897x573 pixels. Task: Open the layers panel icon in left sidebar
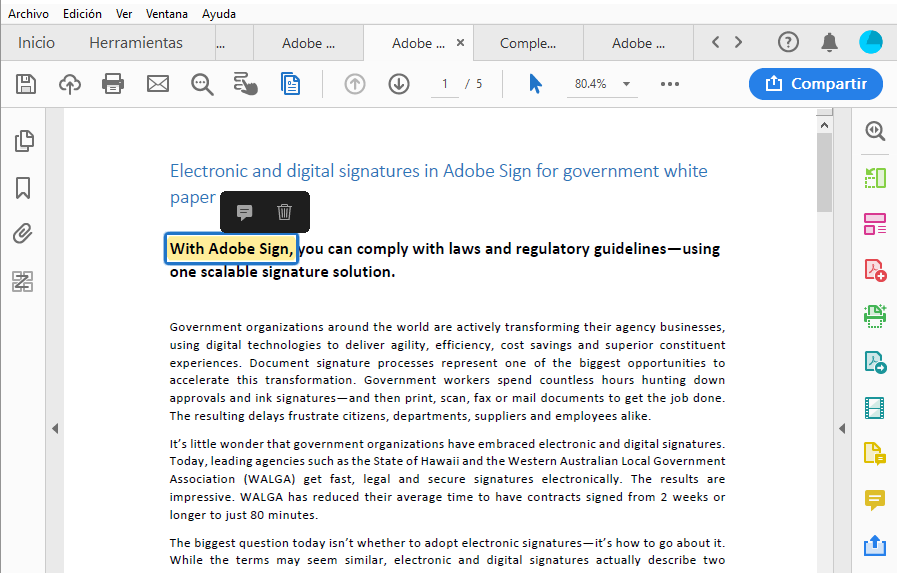pyautogui.click(x=22, y=281)
